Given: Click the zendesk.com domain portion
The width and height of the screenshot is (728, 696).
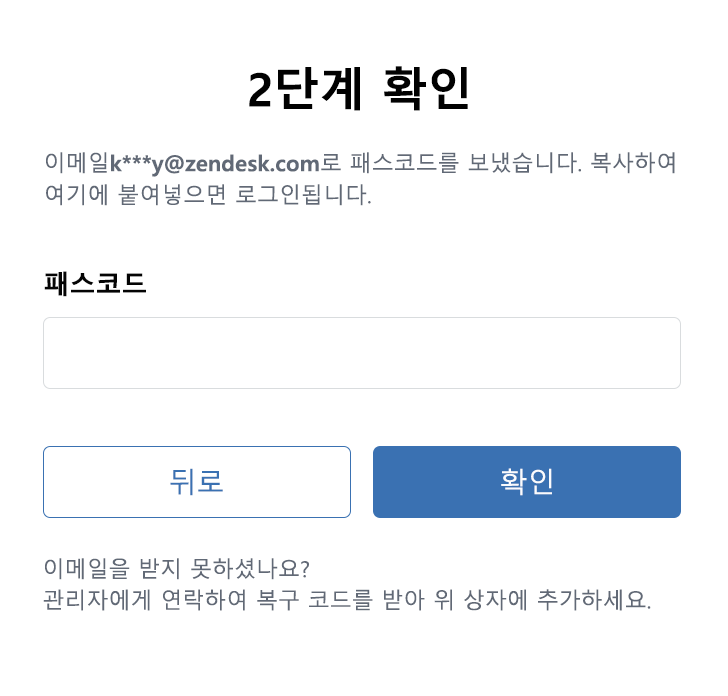Looking at the screenshot, I should pyautogui.click(x=252, y=163).
